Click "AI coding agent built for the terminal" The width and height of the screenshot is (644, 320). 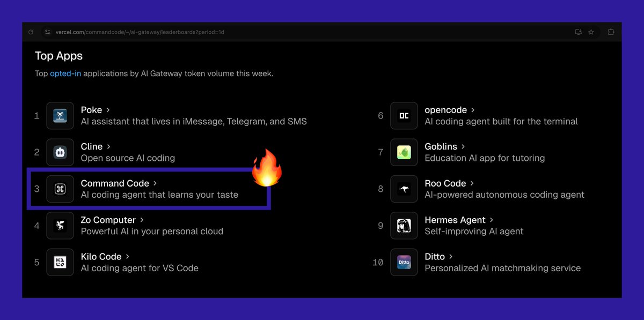501,122
